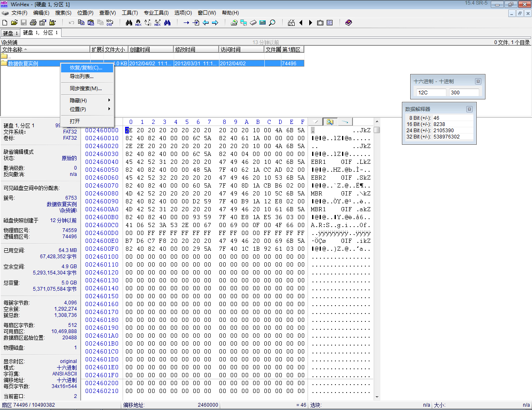Click the hex editor scrollbar up arrow
This screenshot has width=532, height=410.
pyautogui.click(x=377, y=122)
